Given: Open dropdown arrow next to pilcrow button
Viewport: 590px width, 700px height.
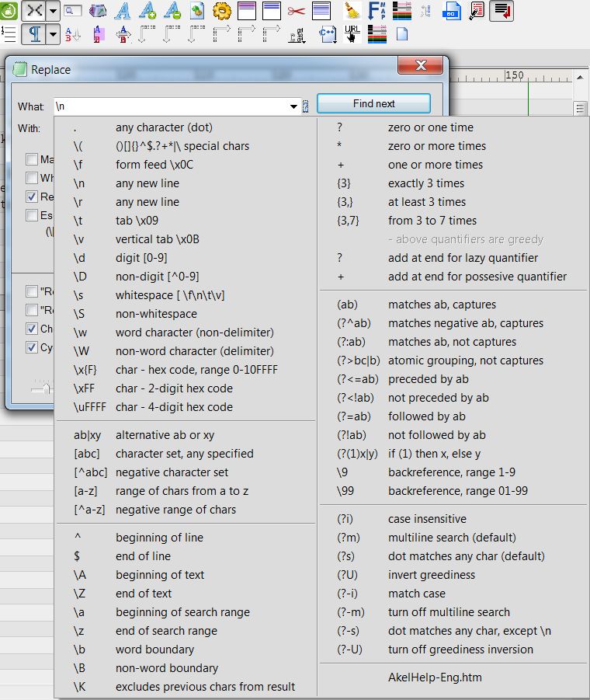Looking at the screenshot, I should point(53,34).
